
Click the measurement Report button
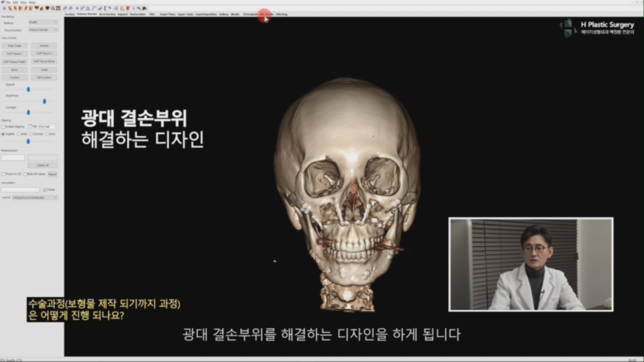point(52,174)
